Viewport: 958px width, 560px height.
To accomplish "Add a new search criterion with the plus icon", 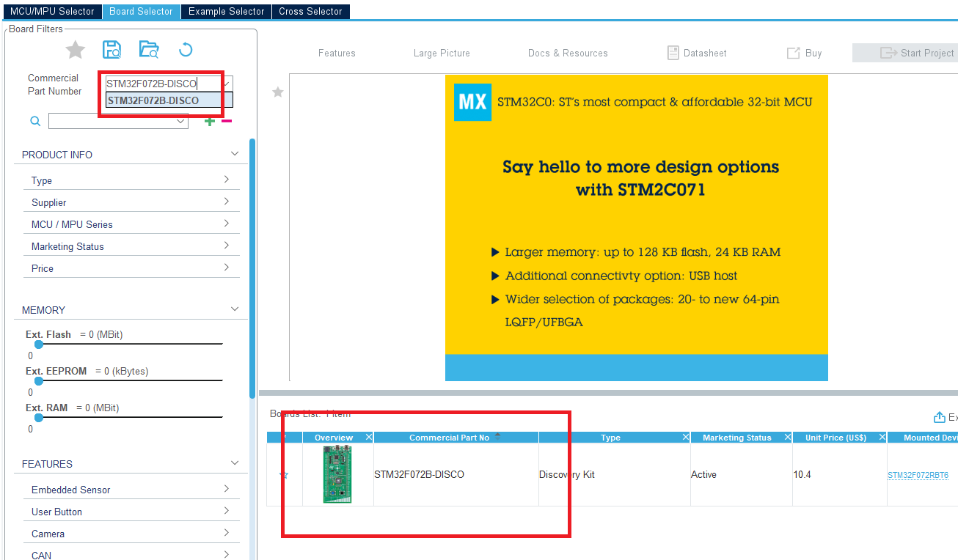I will click(211, 121).
